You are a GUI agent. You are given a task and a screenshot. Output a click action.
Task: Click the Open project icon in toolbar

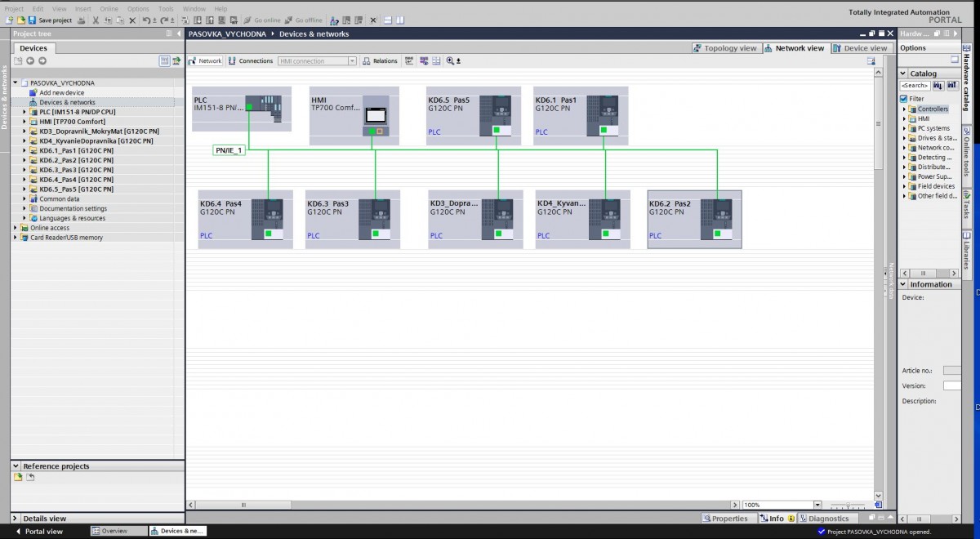(x=21, y=20)
